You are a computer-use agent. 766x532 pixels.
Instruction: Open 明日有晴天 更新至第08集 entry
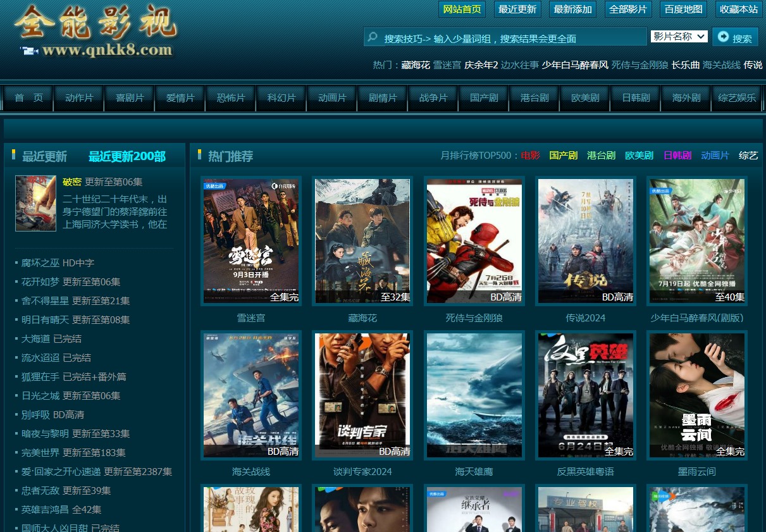pyautogui.click(x=75, y=319)
